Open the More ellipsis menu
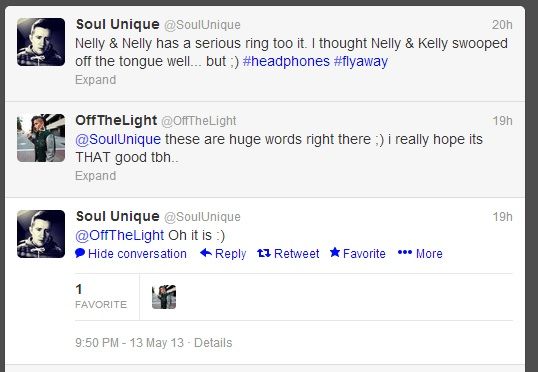 click(x=420, y=253)
